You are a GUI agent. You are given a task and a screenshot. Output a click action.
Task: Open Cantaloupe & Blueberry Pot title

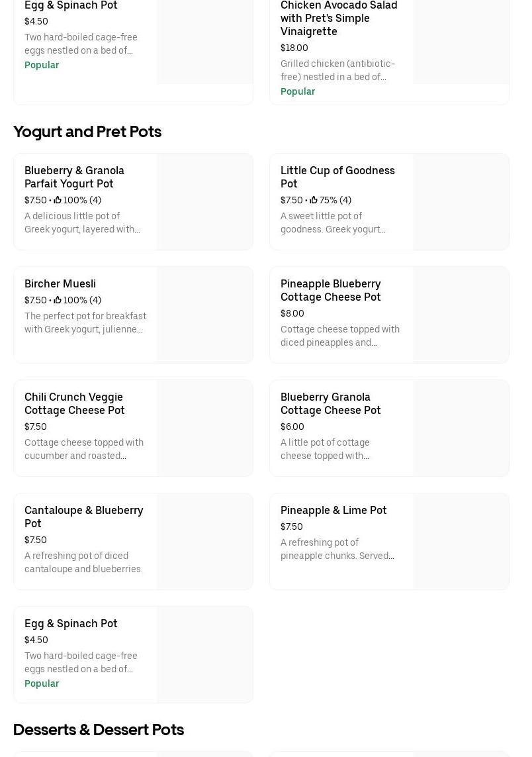[83, 517]
